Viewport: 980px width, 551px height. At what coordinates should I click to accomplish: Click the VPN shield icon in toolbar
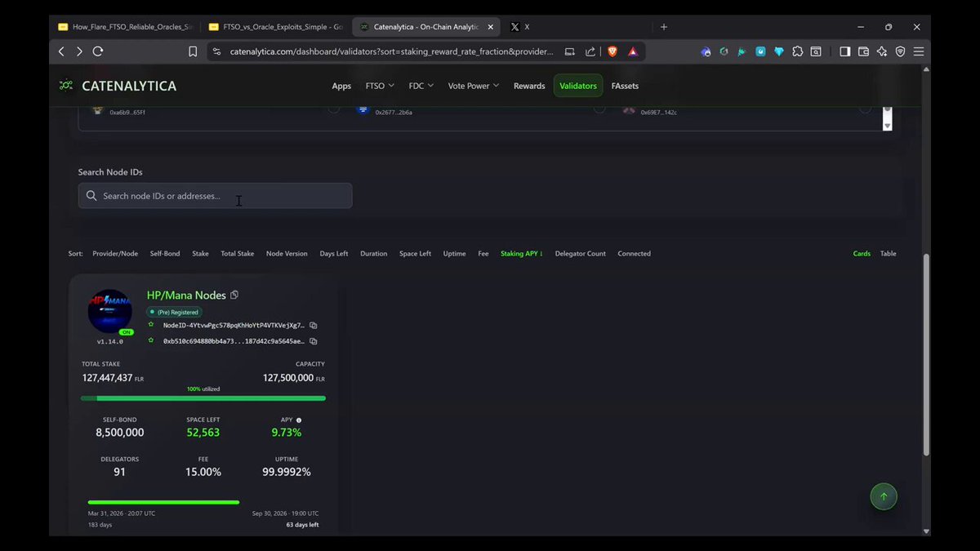900,51
